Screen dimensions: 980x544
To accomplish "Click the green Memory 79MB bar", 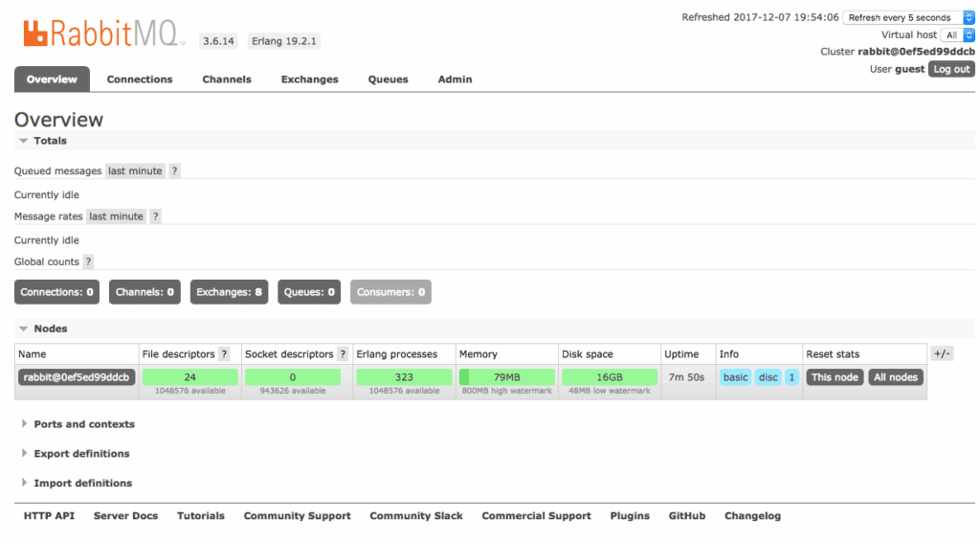I will pos(505,377).
